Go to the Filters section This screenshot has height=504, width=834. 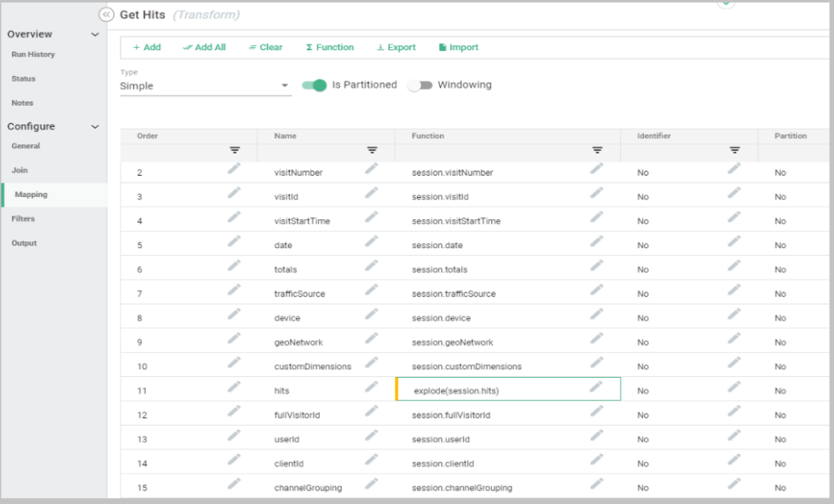24,219
